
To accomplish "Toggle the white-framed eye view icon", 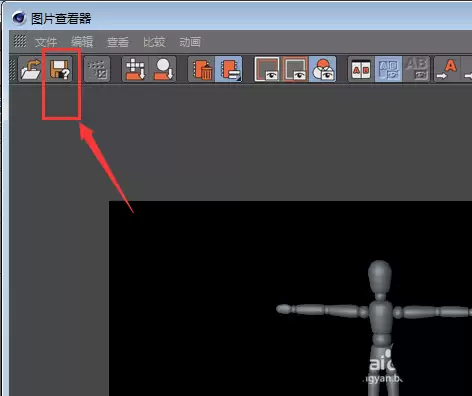I will (x=267, y=69).
